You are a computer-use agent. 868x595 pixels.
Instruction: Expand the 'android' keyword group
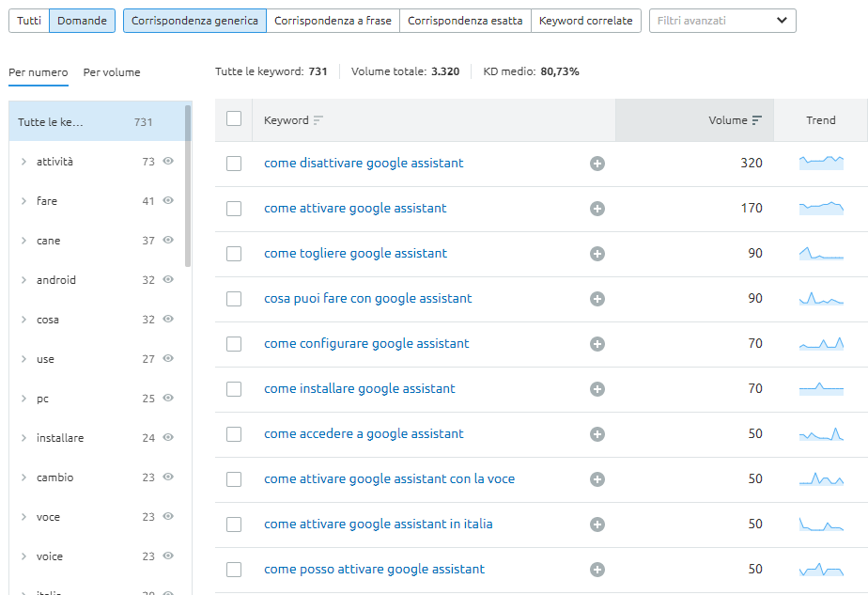23,280
